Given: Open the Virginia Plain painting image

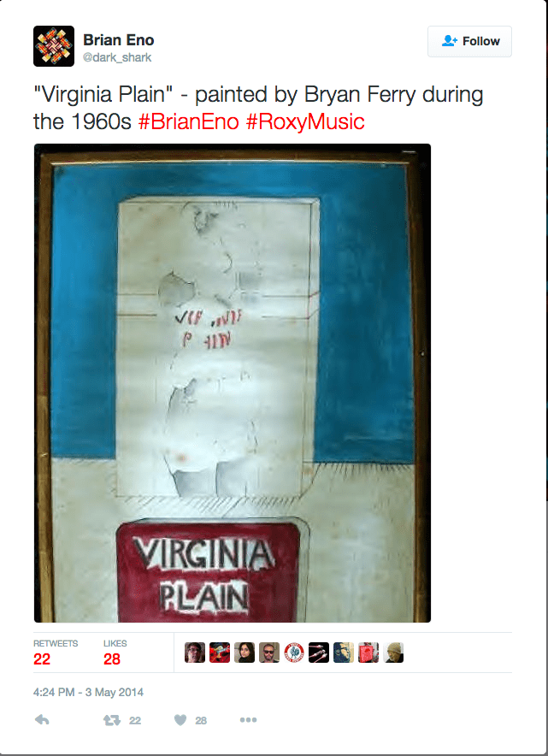Looking at the screenshot, I should [233, 383].
